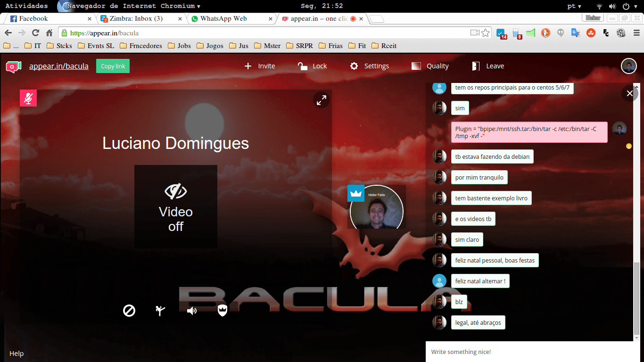
Task: Open Settings in the room toolbar
Action: (370, 66)
